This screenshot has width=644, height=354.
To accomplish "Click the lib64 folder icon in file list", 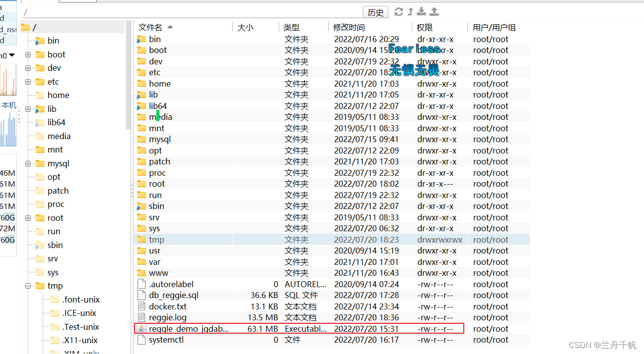I will point(142,106).
